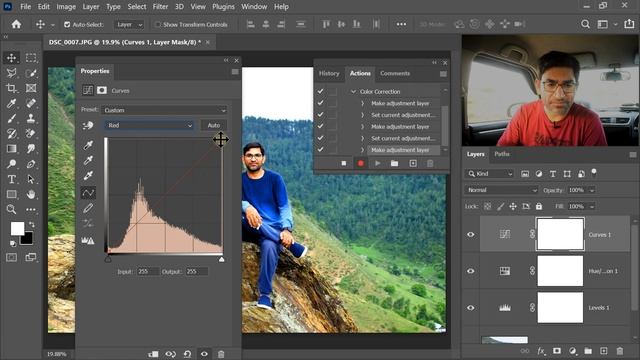This screenshot has width=640, height=360.
Task: Switch to the Comments tab
Action: (x=395, y=73)
